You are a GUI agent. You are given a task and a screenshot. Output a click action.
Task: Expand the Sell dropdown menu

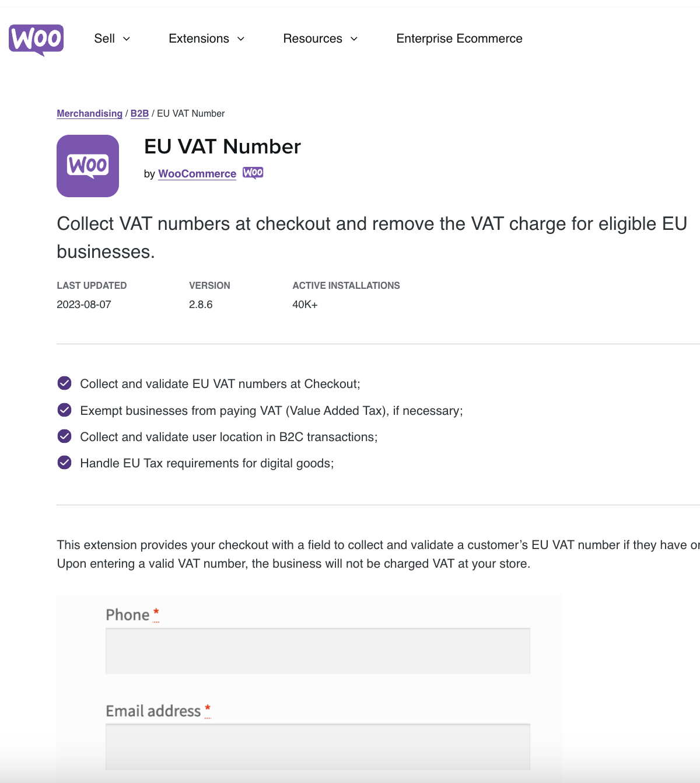tap(112, 39)
